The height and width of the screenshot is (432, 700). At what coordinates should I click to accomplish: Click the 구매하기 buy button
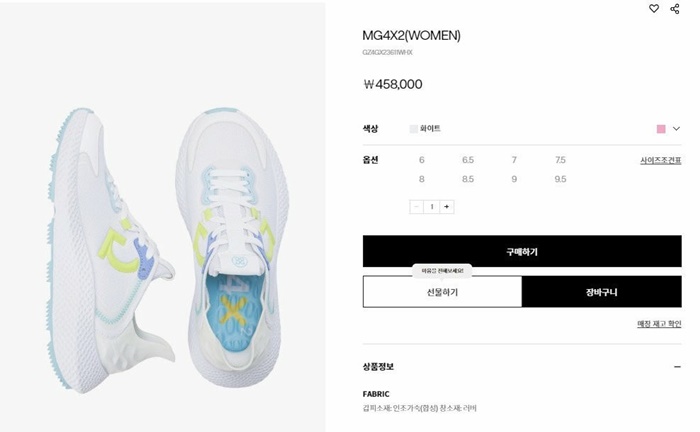point(522,251)
